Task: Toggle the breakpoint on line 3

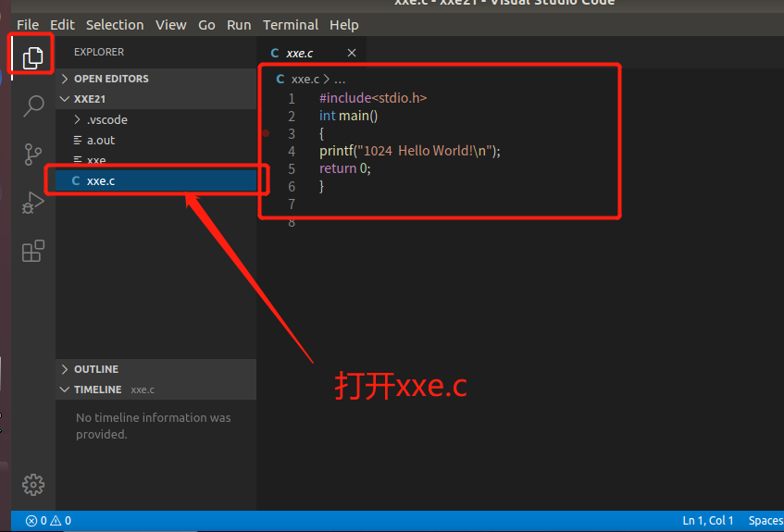Action: (x=266, y=133)
